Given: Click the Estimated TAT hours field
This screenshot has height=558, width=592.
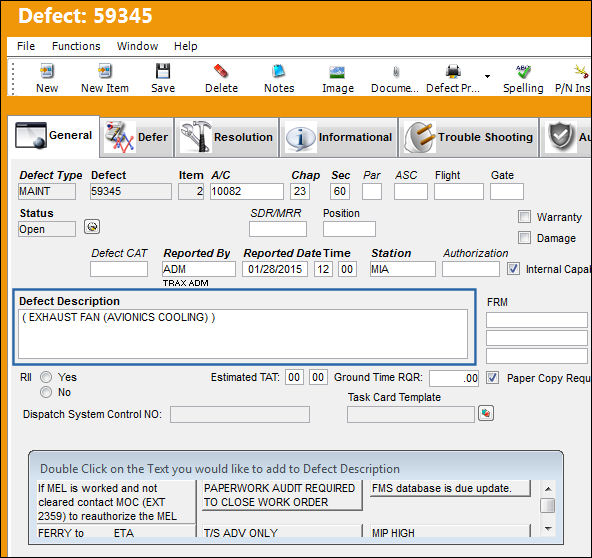Looking at the screenshot, I should (x=294, y=377).
